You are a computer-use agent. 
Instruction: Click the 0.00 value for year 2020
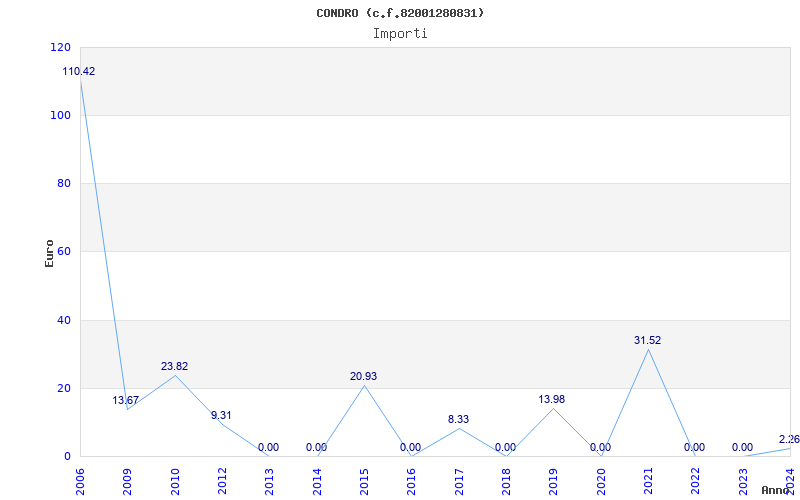click(x=601, y=447)
